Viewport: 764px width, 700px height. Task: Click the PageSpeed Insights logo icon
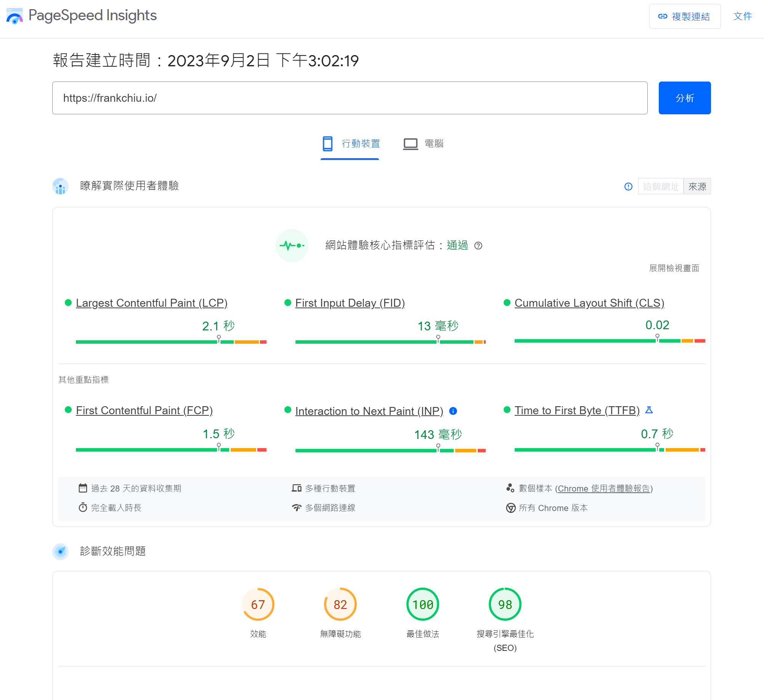[x=14, y=16]
